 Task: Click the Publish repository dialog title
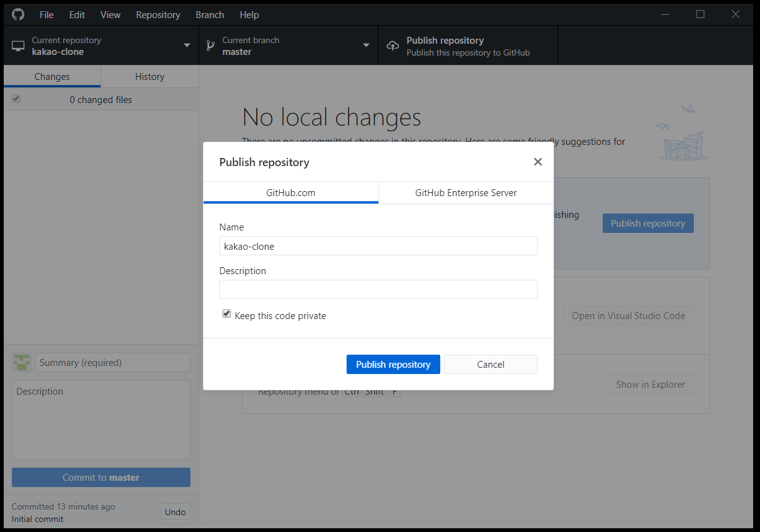tap(264, 162)
